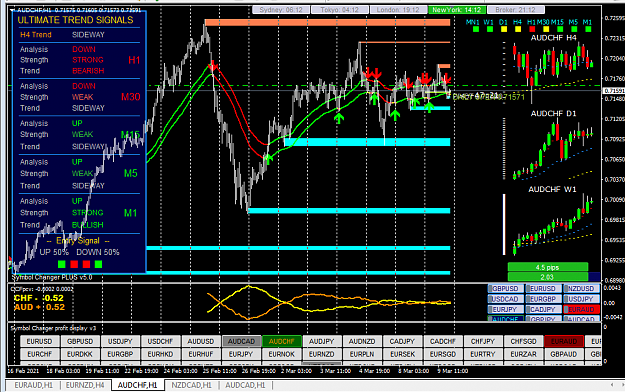Select USDJPY in Symbol Changer PLUS panel
Viewport: 625px width, 392px height.
[x=581, y=299]
